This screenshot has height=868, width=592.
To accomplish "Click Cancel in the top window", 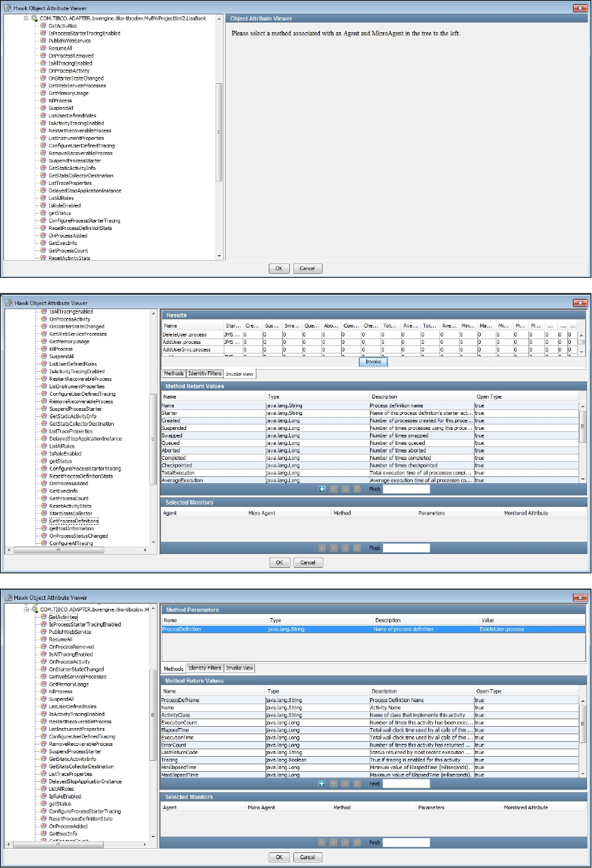I will pyautogui.click(x=307, y=269).
